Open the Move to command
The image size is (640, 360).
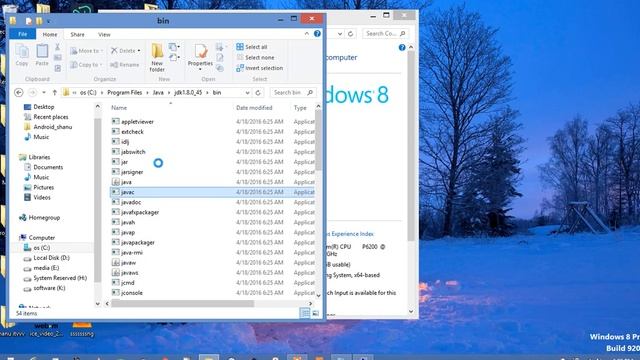(x=86, y=51)
